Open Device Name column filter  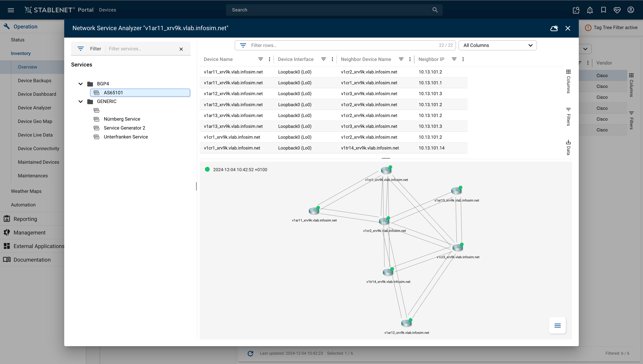click(x=260, y=59)
